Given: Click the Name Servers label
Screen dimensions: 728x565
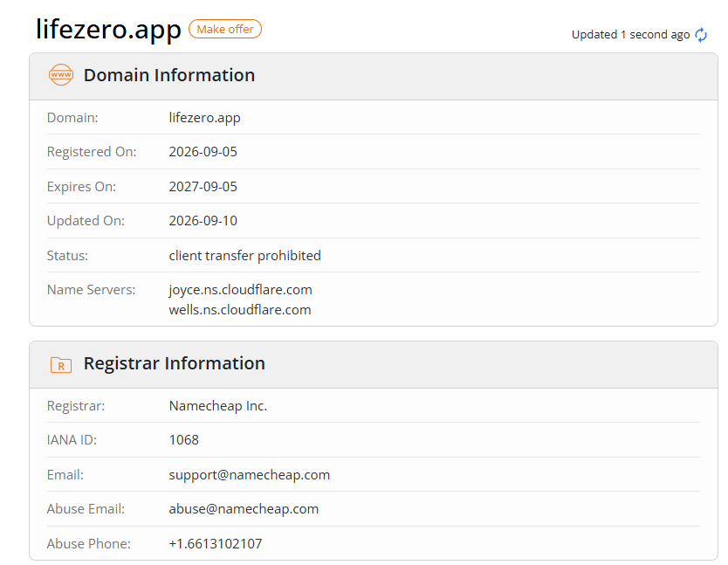Looking at the screenshot, I should click(x=91, y=290).
